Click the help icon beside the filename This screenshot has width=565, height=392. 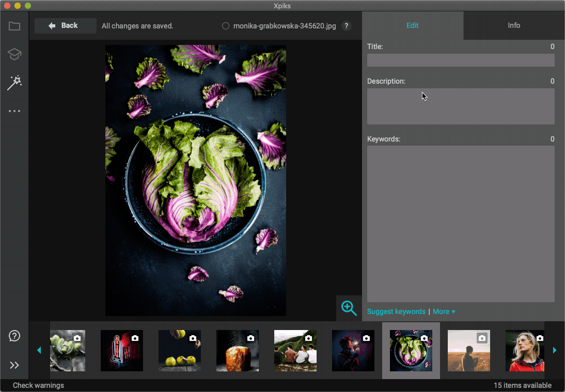(346, 26)
